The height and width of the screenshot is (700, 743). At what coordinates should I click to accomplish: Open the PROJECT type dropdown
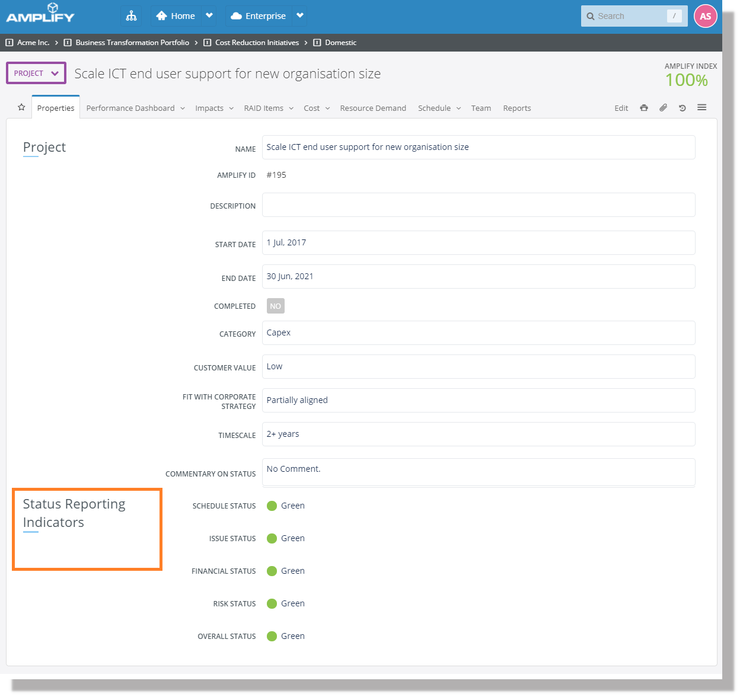click(36, 73)
